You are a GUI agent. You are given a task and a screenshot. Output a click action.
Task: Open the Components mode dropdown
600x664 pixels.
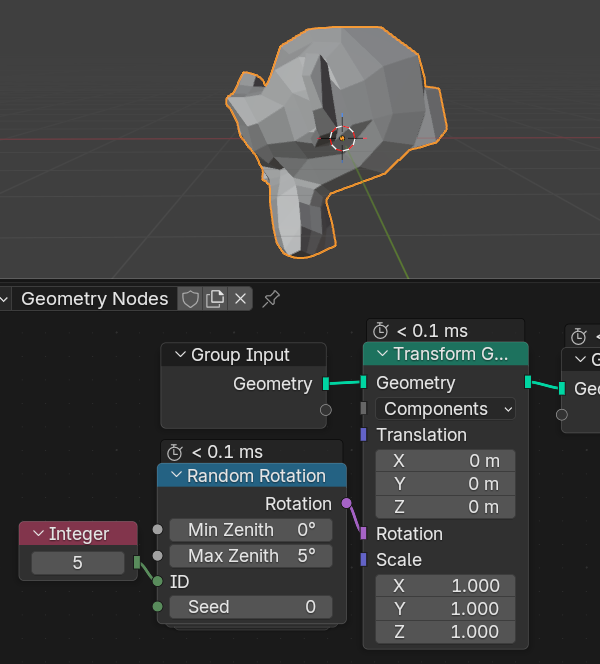tap(446, 409)
